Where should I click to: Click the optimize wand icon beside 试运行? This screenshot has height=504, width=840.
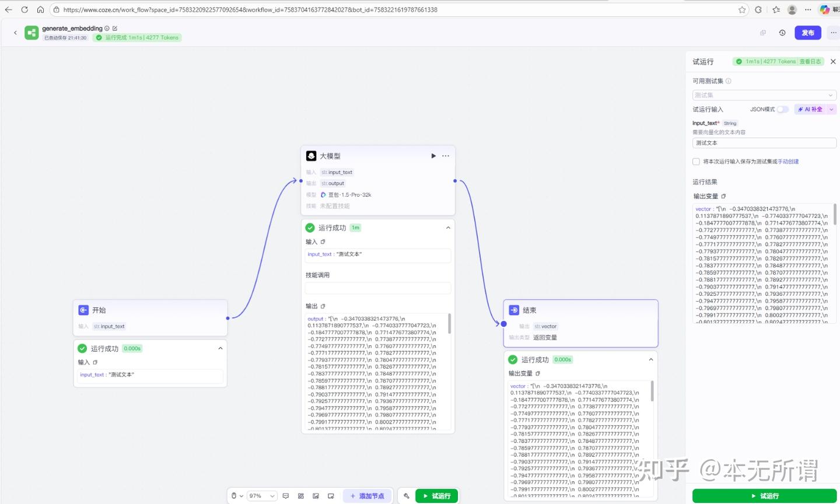407,495
